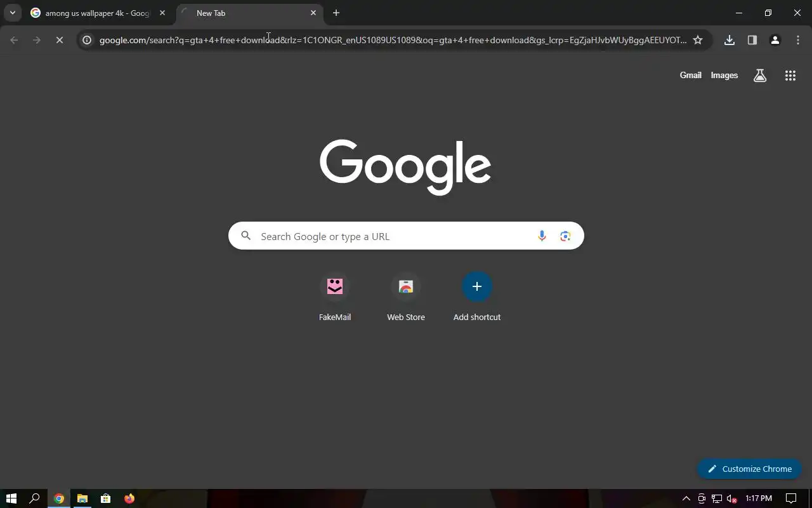812x508 pixels.
Task: Search by image with Google Lens icon
Action: (565, 236)
